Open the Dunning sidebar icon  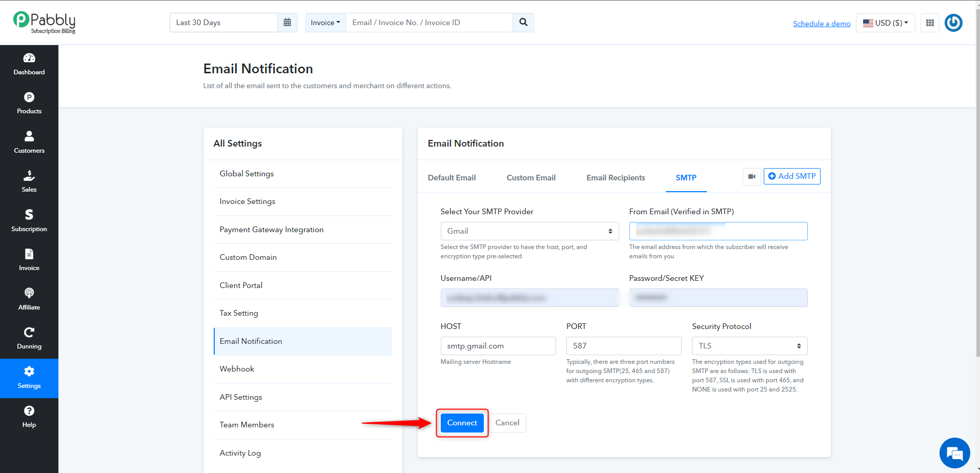pyautogui.click(x=29, y=332)
